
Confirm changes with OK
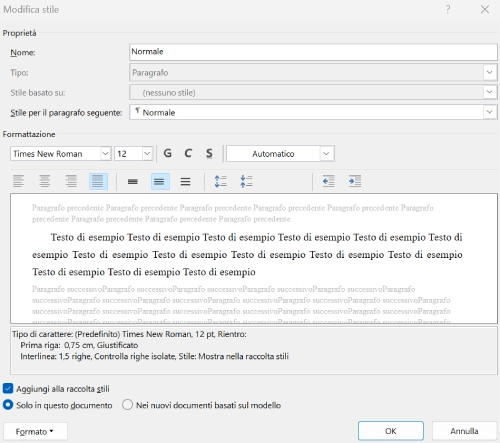(391, 431)
